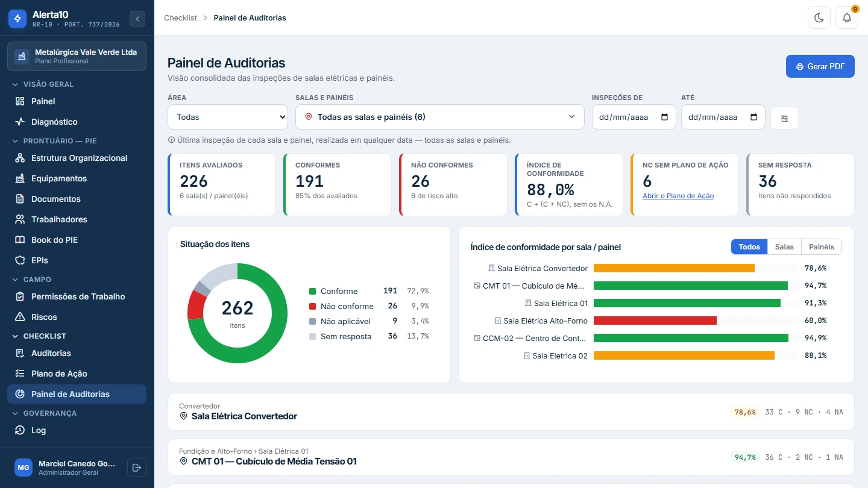Select the Todos chart filter
Image resolution: width=868 pixels, height=488 pixels.
[x=749, y=247]
